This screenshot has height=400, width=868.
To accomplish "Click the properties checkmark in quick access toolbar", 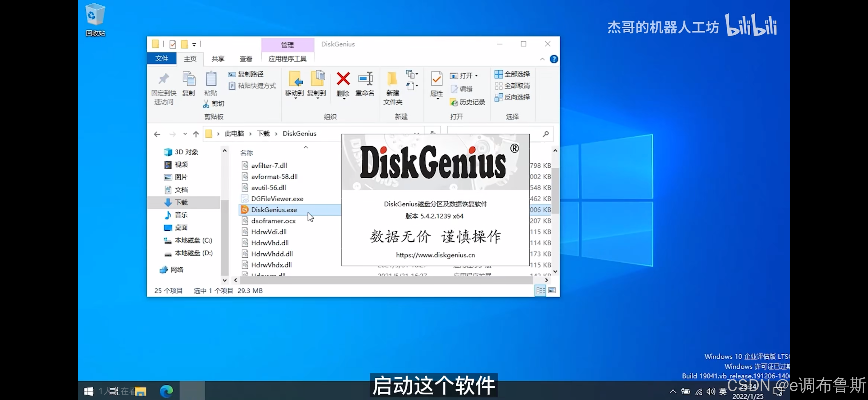I will (x=173, y=44).
